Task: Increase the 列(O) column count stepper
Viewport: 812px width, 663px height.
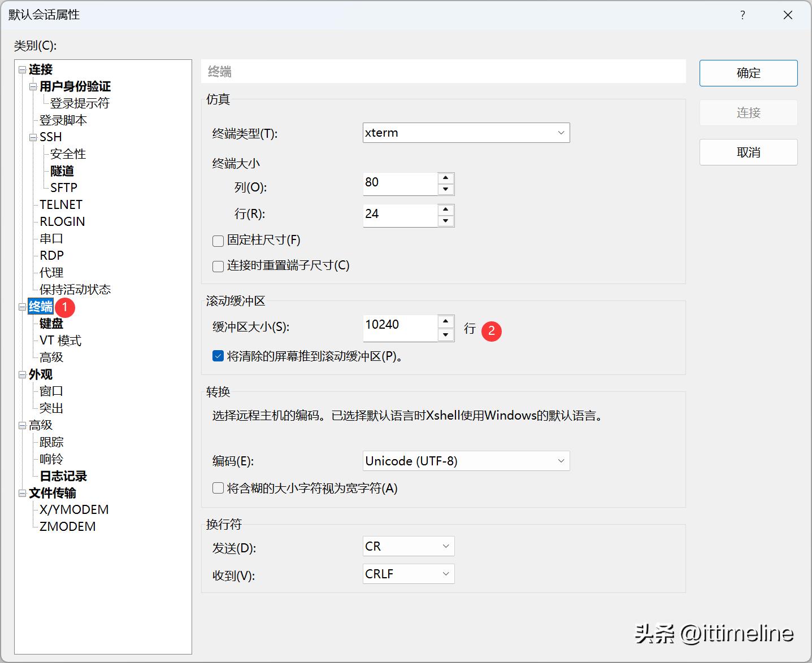Action: point(446,178)
